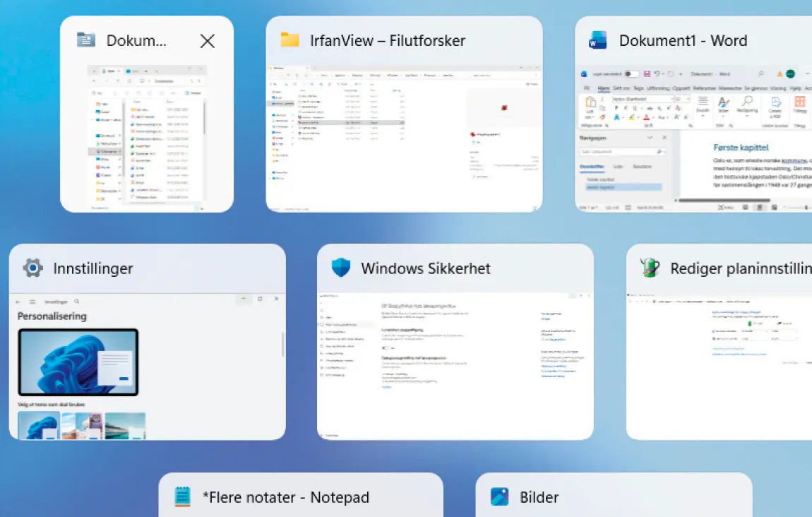
Task: Select the first blue theme thumbnail in Personalisering
Action: [39, 426]
